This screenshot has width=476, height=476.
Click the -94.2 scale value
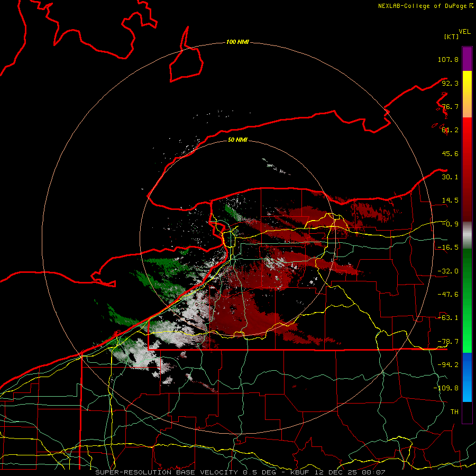tap(448, 365)
